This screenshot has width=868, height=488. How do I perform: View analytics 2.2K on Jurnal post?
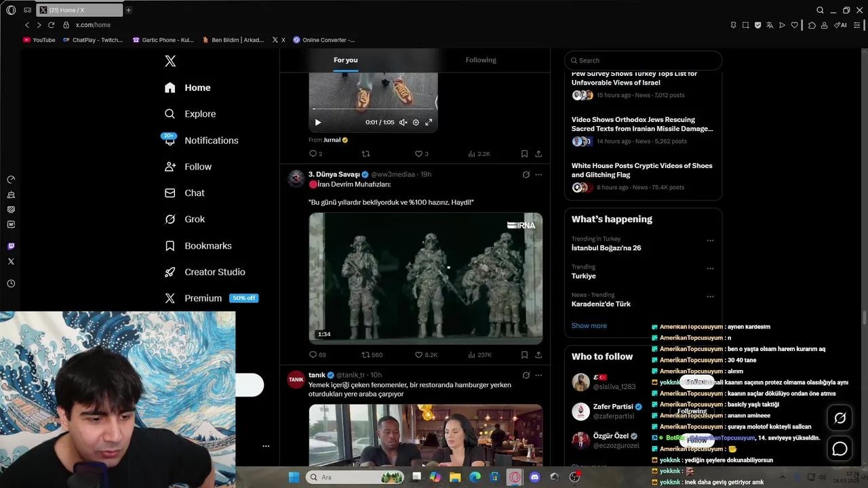(479, 154)
